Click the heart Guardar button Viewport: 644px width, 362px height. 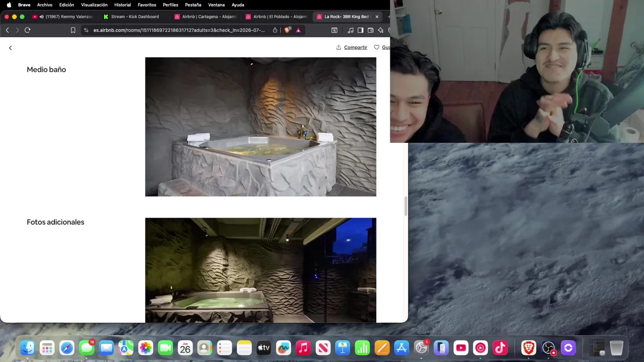(x=382, y=47)
